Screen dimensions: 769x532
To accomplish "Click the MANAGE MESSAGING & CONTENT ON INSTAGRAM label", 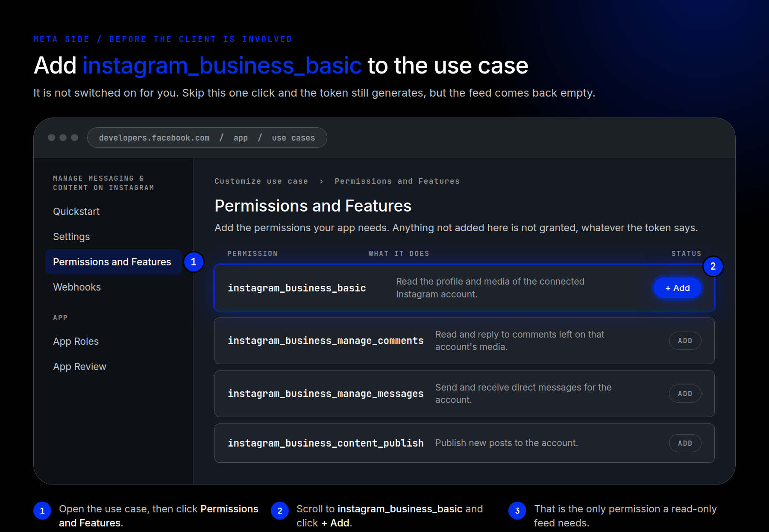I will pyautogui.click(x=103, y=183).
